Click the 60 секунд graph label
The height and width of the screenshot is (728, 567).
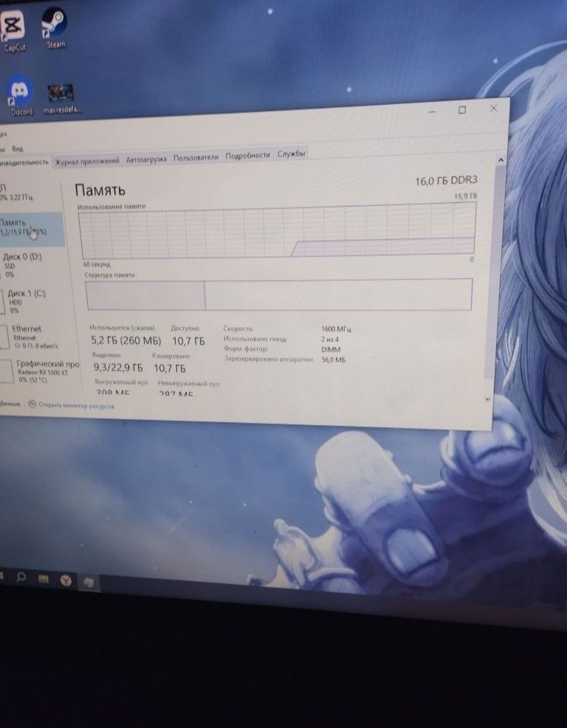click(97, 264)
